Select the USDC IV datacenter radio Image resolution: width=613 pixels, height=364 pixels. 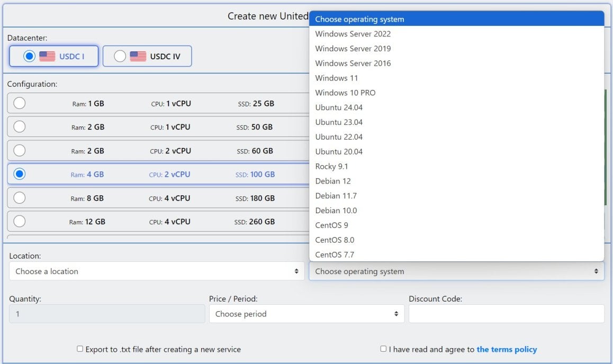tap(120, 56)
